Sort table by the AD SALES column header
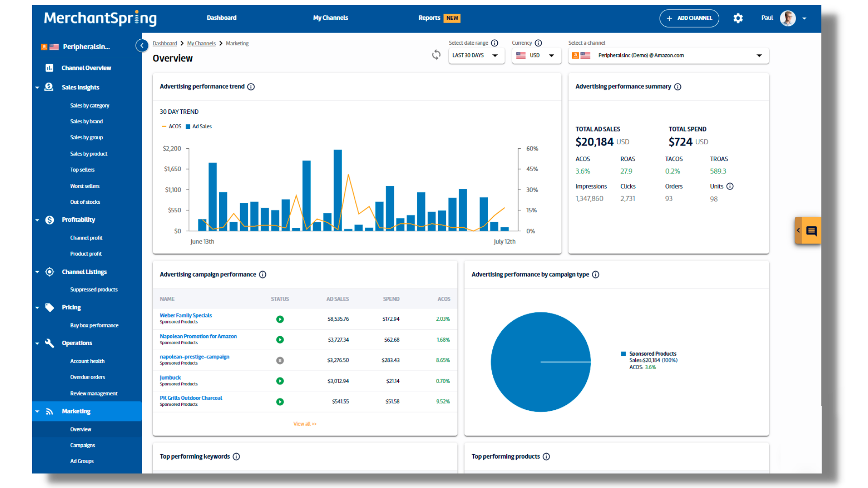The height and width of the screenshot is (488, 868). (x=338, y=299)
